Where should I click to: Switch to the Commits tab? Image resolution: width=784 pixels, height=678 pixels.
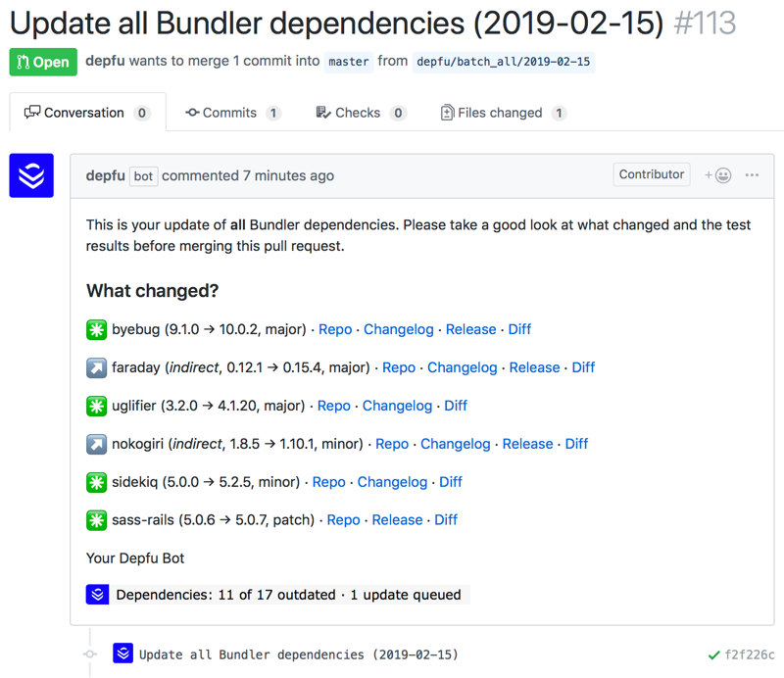coord(232,113)
